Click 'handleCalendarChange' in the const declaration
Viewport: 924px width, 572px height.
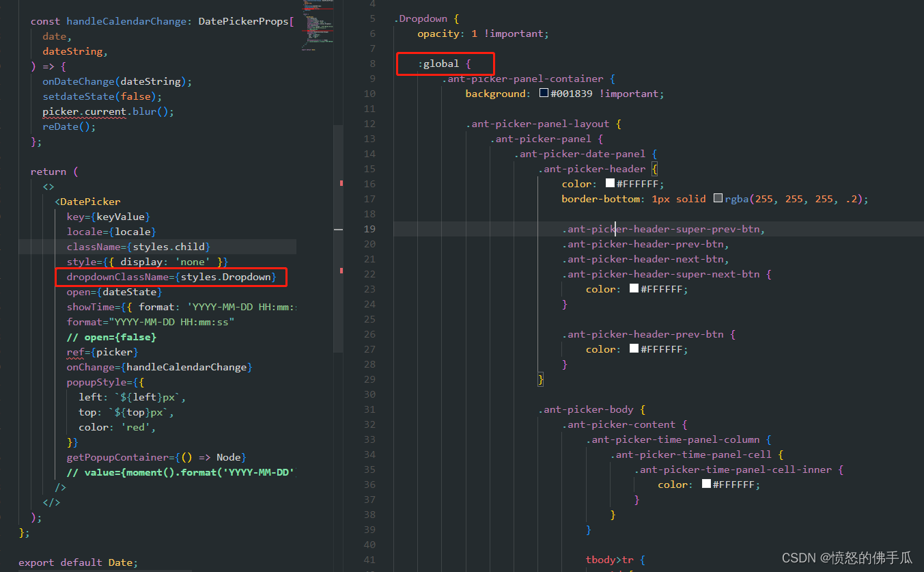pyautogui.click(x=126, y=21)
